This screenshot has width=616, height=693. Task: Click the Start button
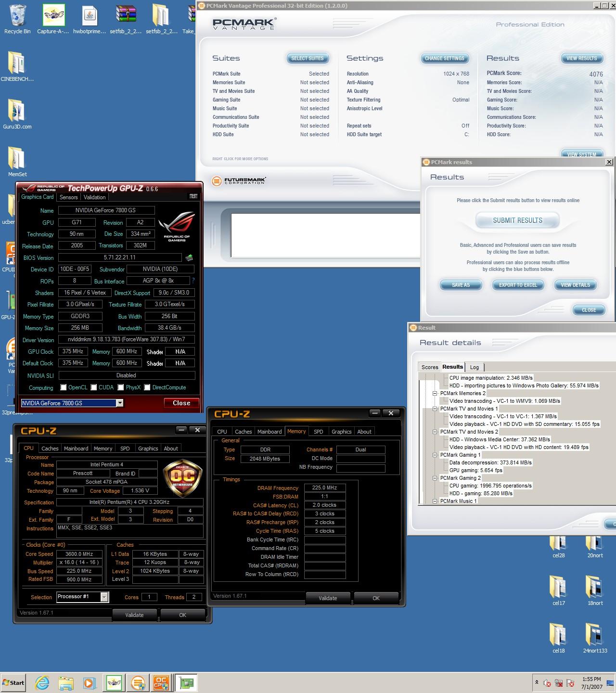coord(13,682)
